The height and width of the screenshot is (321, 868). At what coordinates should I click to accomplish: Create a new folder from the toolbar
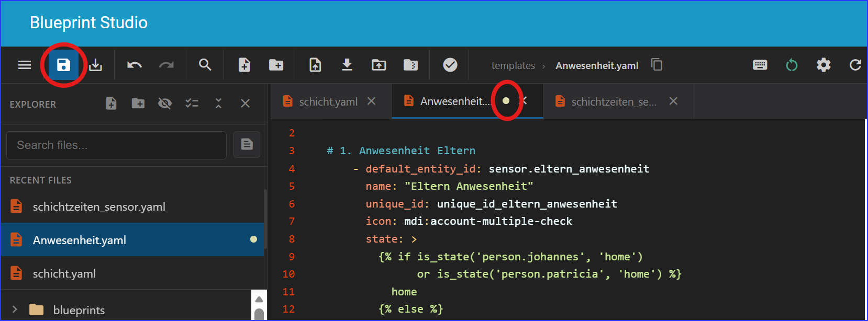276,65
